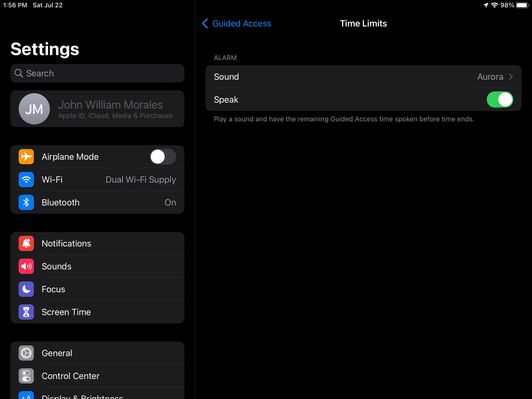Image resolution: width=532 pixels, height=399 pixels.
Task: Disable the Speak alarm option
Action: (x=500, y=99)
